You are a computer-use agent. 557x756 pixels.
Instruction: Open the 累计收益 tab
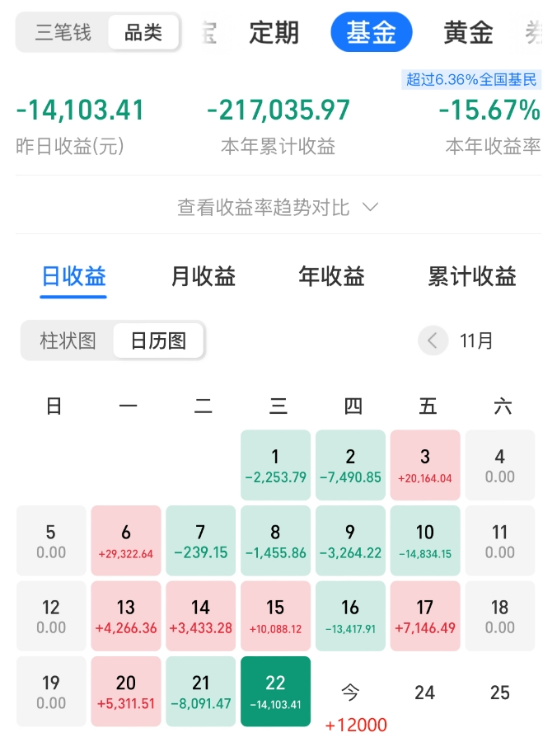(472, 277)
